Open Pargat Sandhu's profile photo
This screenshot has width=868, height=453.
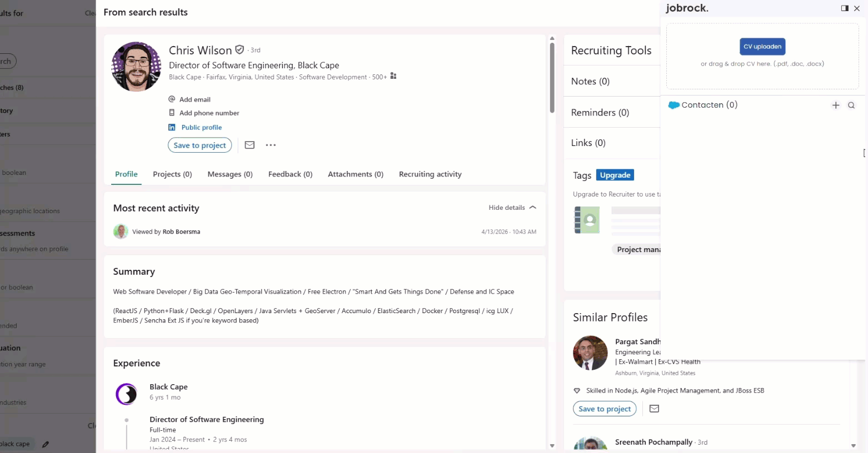coord(590,353)
